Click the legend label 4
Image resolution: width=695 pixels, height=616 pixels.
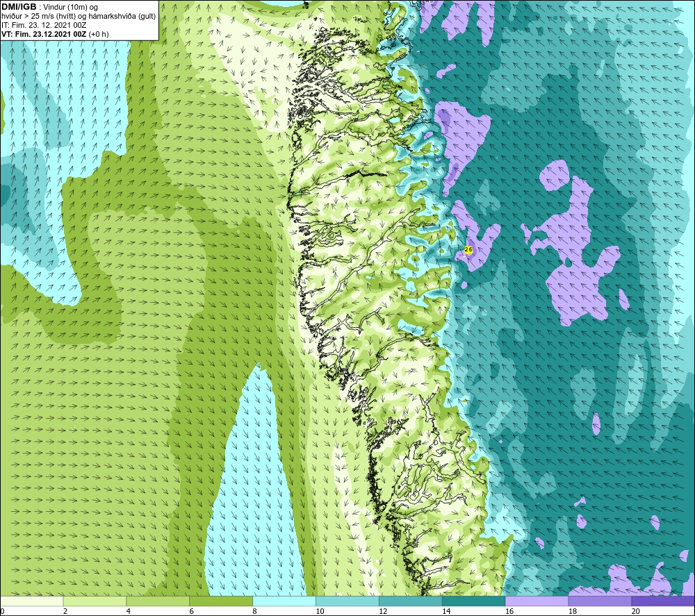[129, 611]
